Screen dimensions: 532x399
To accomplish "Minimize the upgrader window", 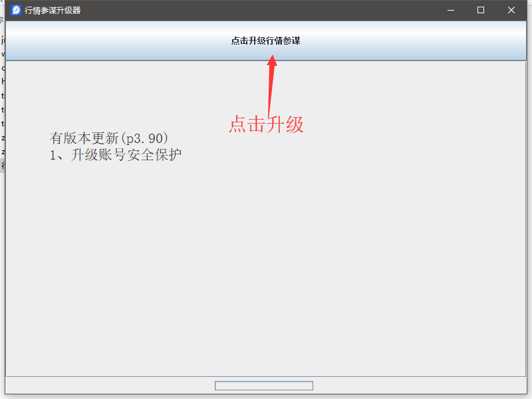I will pos(451,10).
